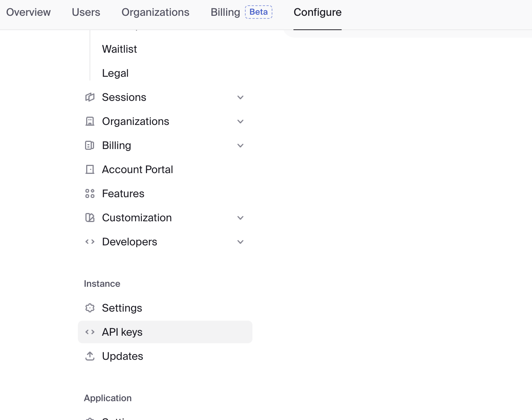
Task: Open the Waitlist sidebar link
Action: coord(119,49)
